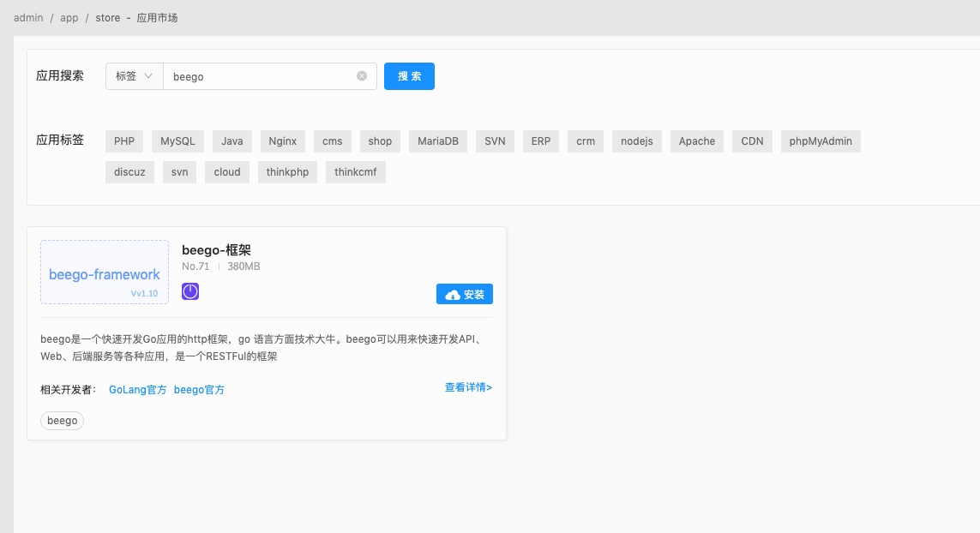Image resolution: width=980 pixels, height=533 pixels.
Task: Click the beego tag on the card
Action: pos(63,421)
